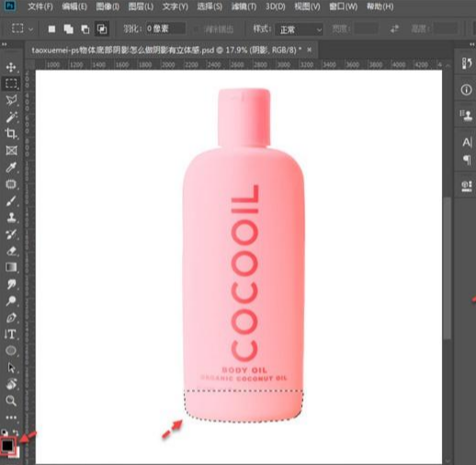Open the 编辑(E) menu

click(x=74, y=6)
